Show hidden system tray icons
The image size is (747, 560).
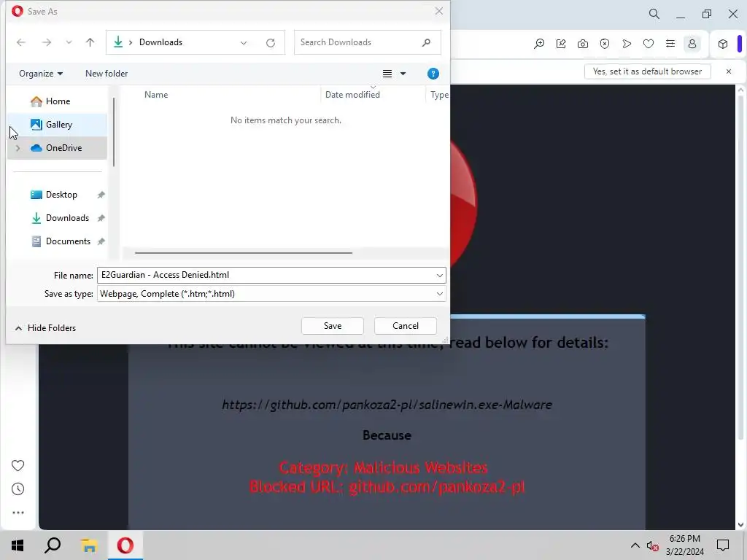(x=635, y=545)
